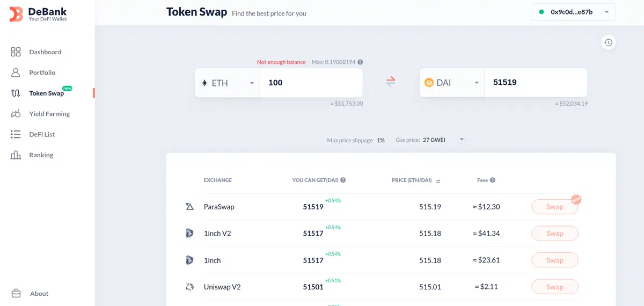
Task: Open the DeFi List page
Action: 42,134
